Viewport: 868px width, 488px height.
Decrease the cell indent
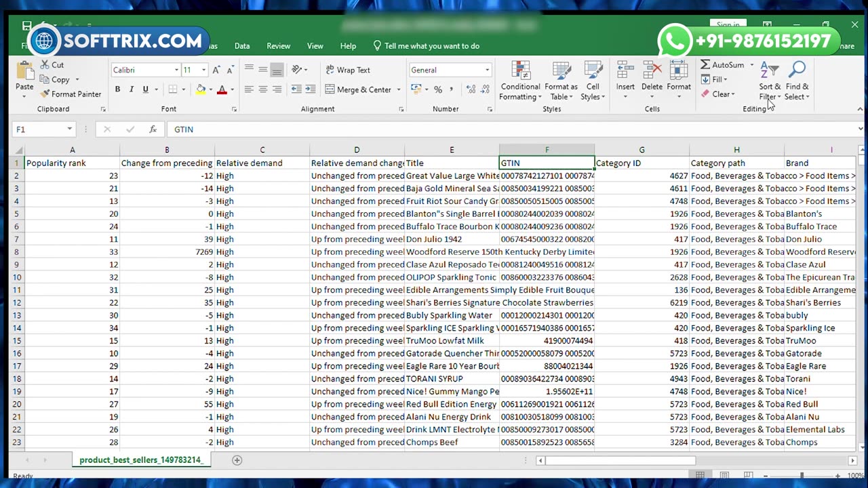(x=296, y=89)
